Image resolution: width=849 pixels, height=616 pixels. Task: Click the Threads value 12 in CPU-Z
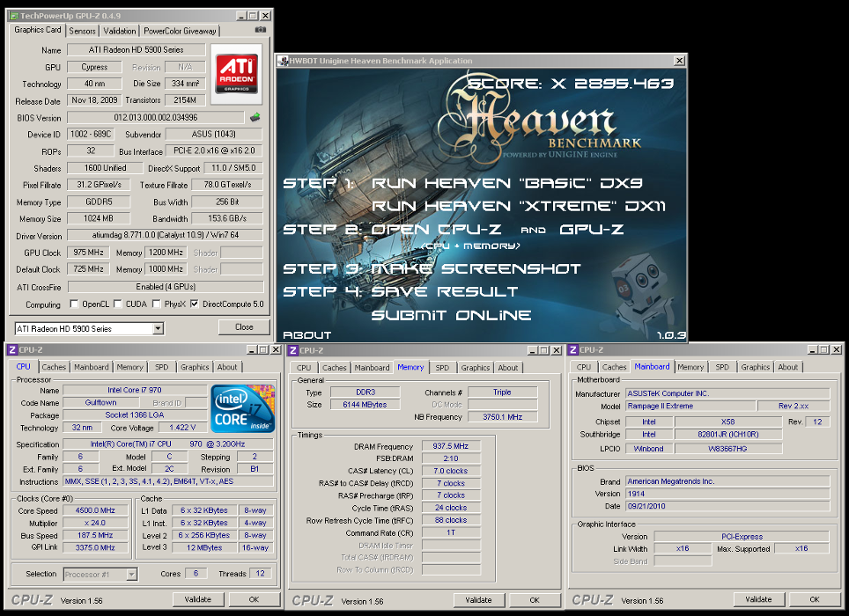tap(261, 573)
